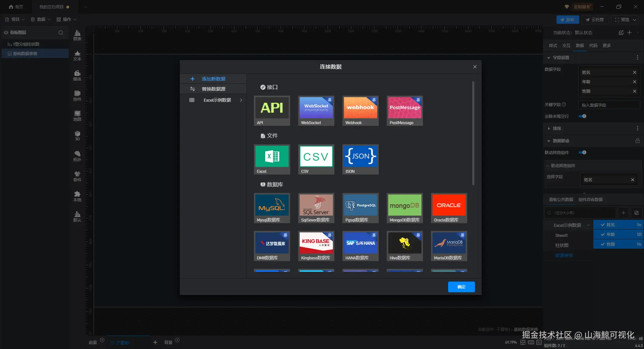Choose the JSON file data source

tap(361, 159)
